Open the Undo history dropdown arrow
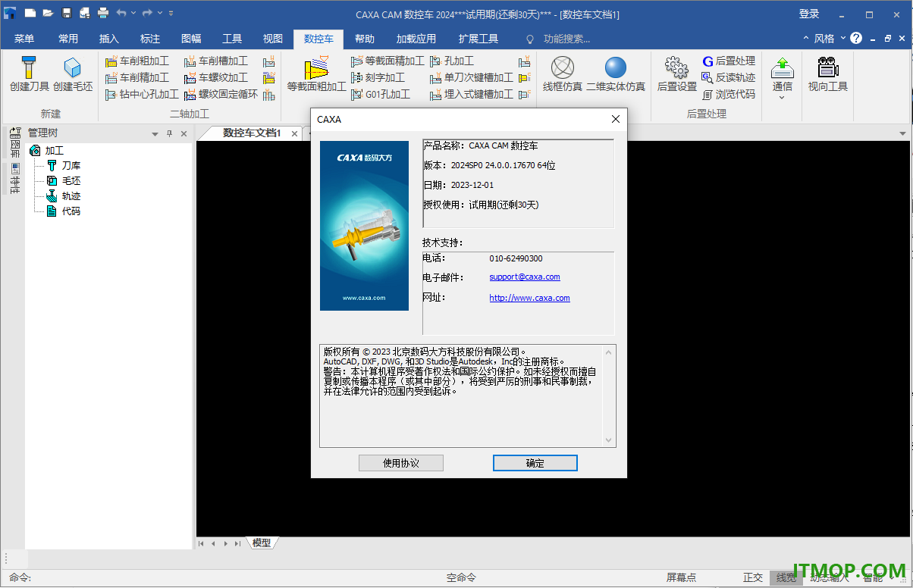913x588 pixels. coord(133,13)
